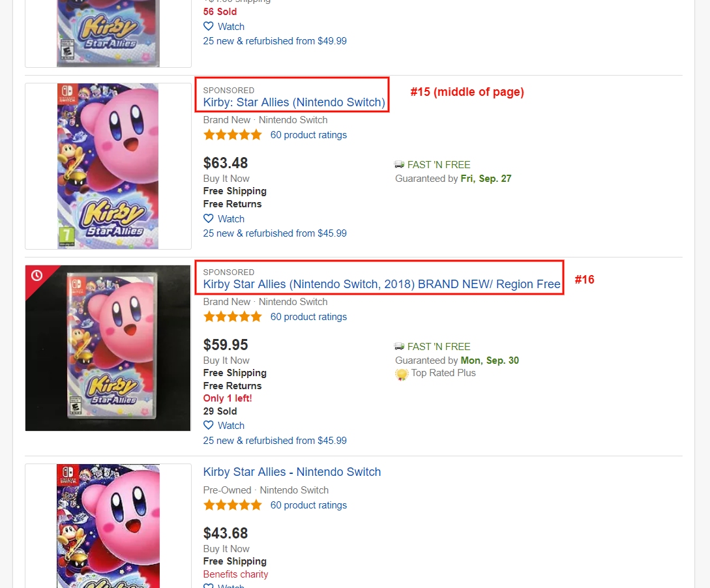Click the Watch heart icon in the $59.95 listing

[209, 426]
